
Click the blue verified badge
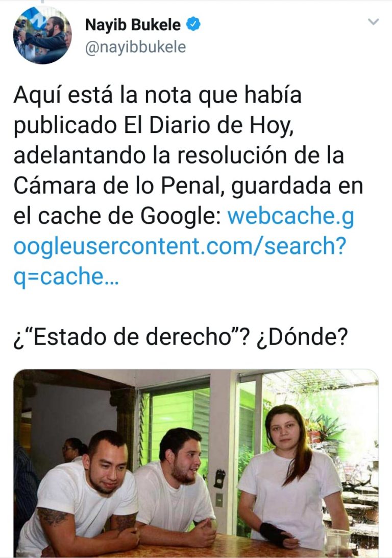point(193,24)
